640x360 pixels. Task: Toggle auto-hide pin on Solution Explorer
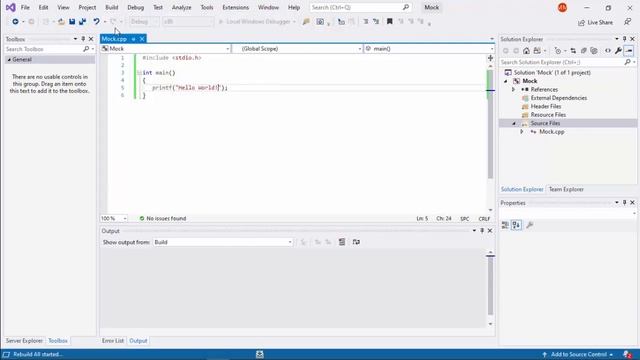tap(624, 39)
